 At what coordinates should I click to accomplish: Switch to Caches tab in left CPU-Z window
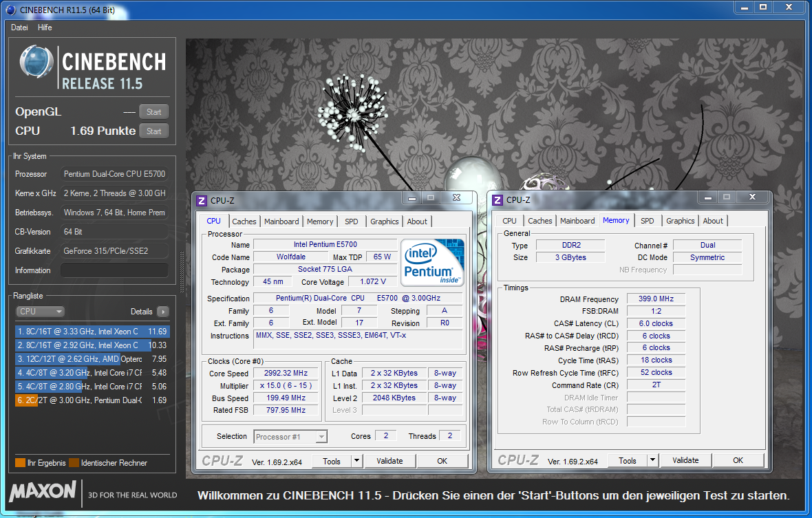[x=244, y=222]
